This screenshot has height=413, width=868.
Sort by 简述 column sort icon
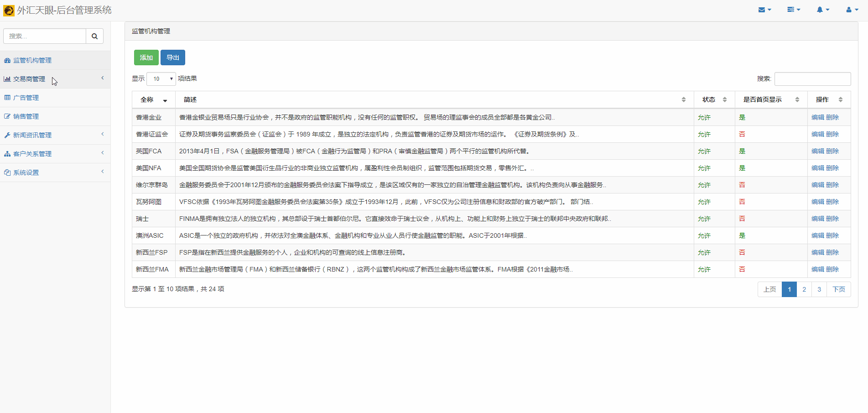pos(683,99)
